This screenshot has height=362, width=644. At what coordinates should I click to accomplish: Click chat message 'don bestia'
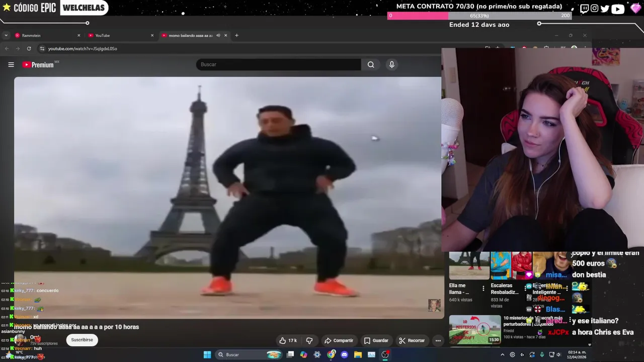point(589,275)
